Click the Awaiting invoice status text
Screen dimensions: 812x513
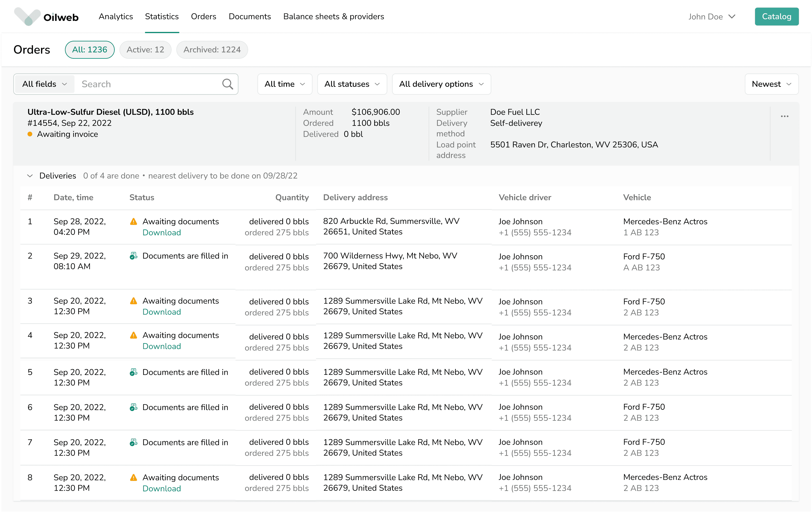pyautogui.click(x=67, y=134)
